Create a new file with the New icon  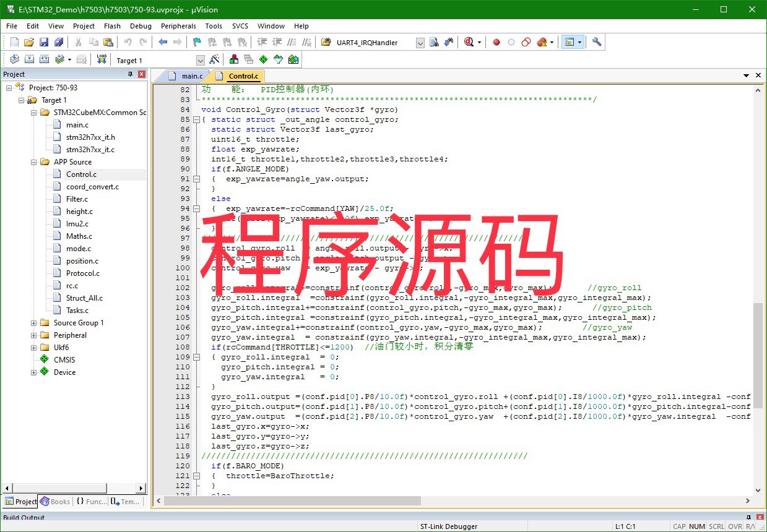15,42
